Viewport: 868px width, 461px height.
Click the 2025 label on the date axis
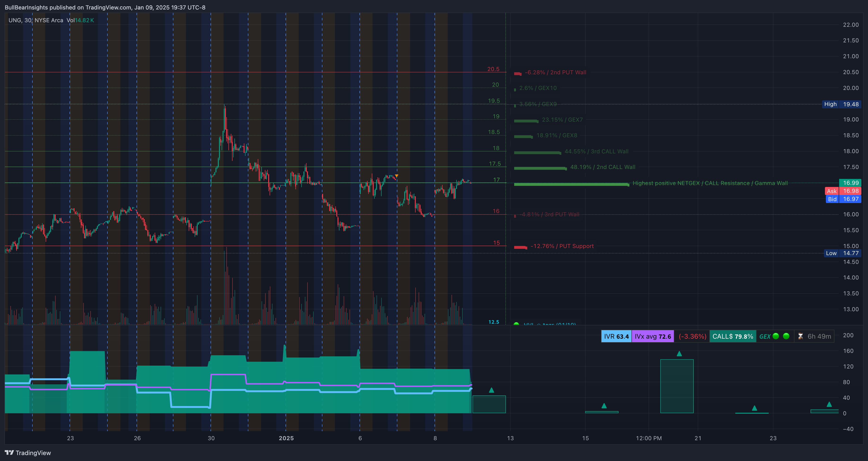pyautogui.click(x=286, y=438)
